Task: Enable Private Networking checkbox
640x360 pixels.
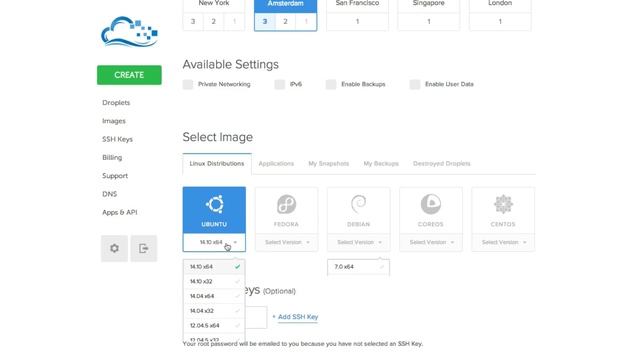Action: tap(188, 84)
